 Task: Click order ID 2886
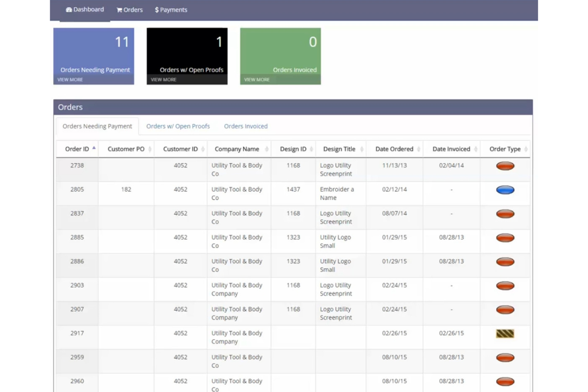tap(77, 261)
